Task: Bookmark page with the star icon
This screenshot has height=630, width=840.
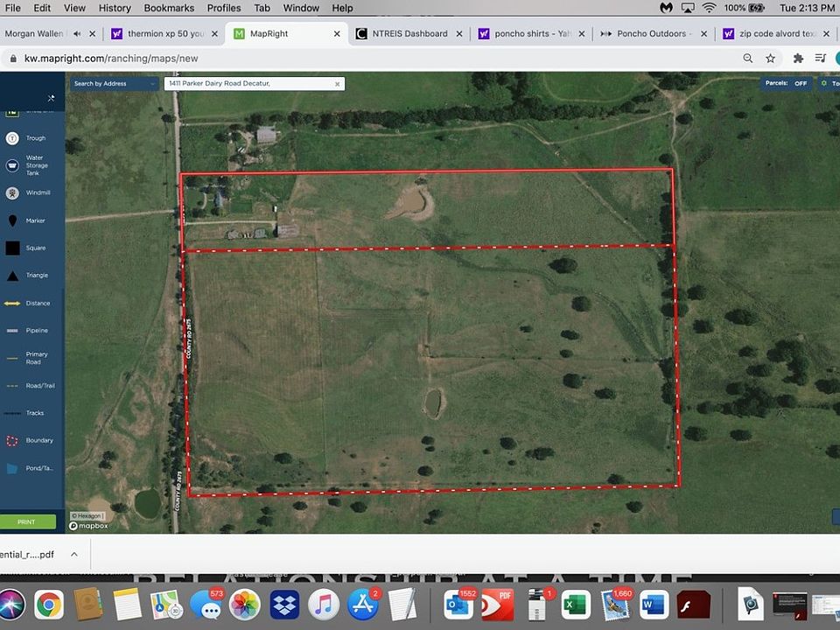Action: pyautogui.click(x=771, y=59)
